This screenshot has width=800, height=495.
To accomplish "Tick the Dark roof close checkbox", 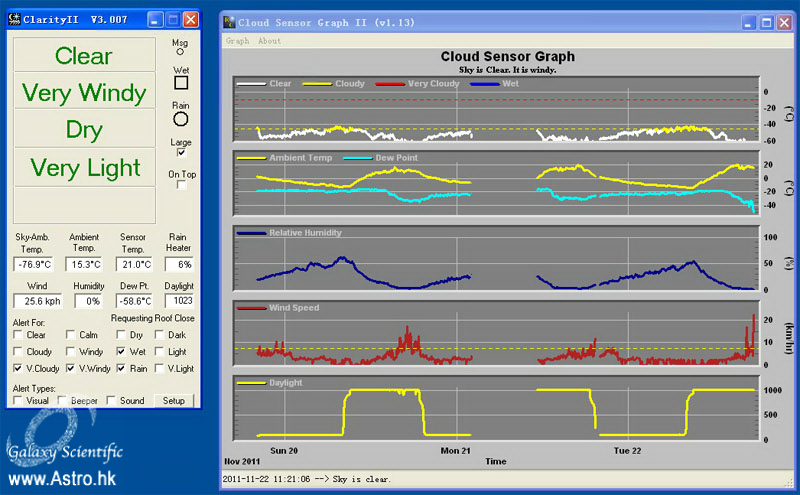I will point(161,336).
